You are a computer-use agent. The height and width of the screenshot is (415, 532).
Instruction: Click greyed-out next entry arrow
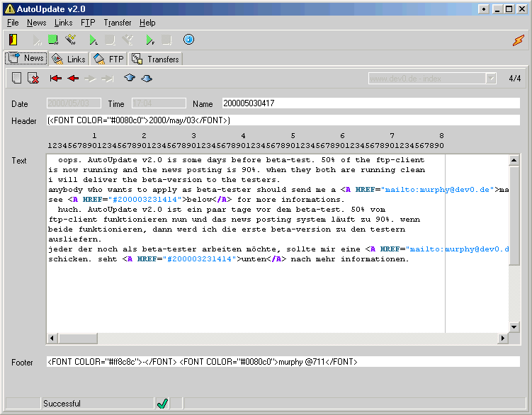pos(90,79)
